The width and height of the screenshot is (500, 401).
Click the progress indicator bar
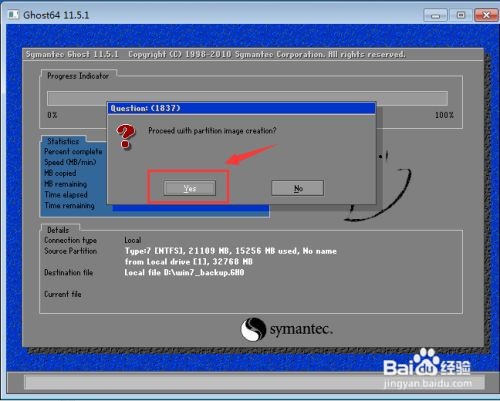(x=247, y=98)
